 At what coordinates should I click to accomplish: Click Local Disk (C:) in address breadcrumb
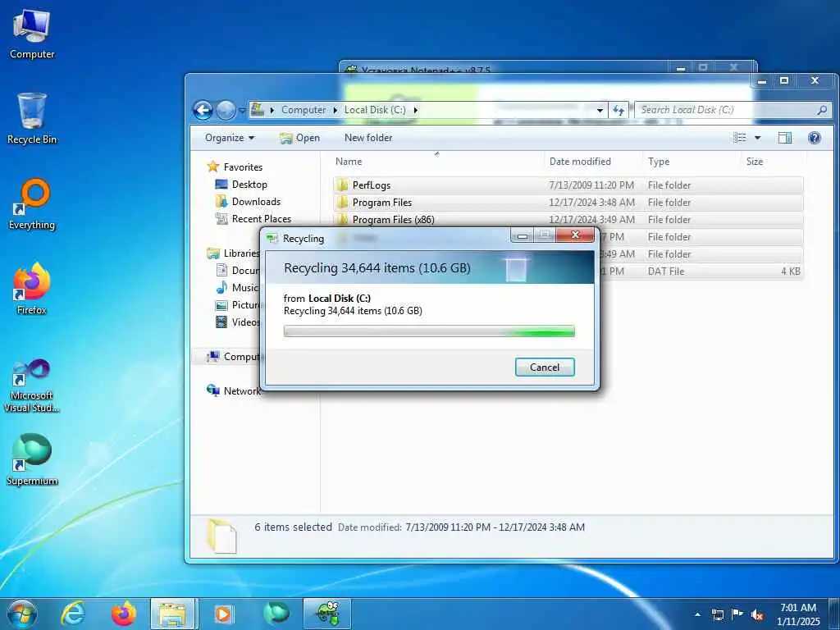coord(375,110)
